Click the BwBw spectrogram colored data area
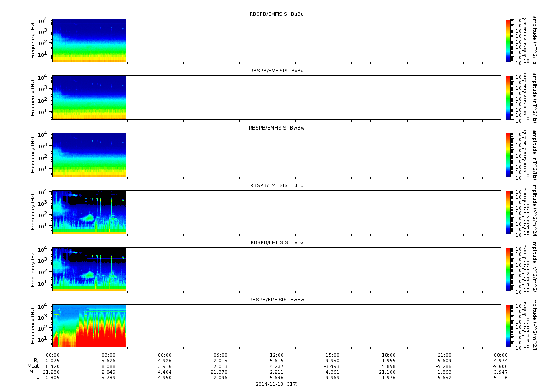544x392 pixels. [89, 154]
